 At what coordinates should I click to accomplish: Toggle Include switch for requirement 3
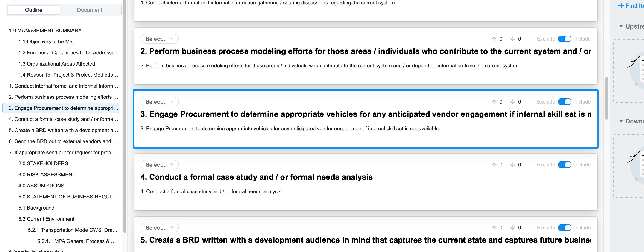pos(564,102)
